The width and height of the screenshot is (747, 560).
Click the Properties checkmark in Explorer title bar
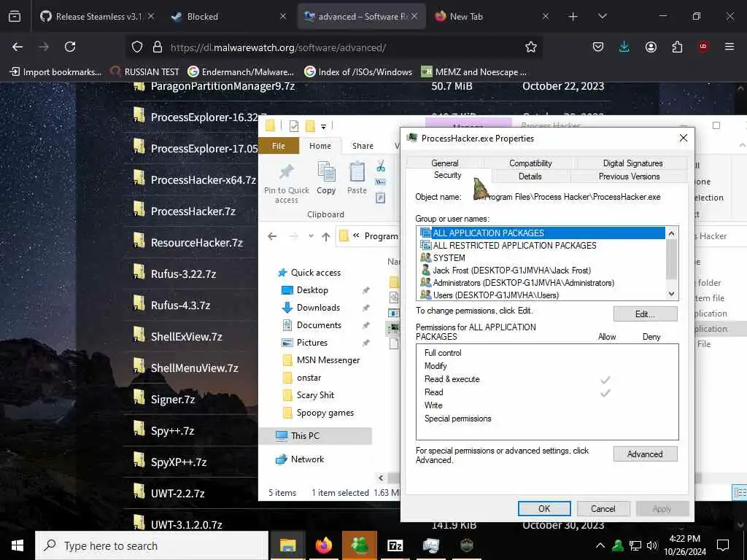point(294,125)
